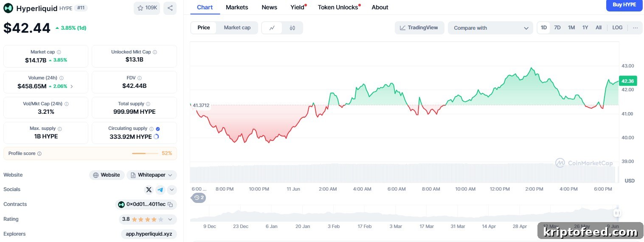Image resolution: width=644 pixels, height=242 pixels.
Task: Open the About tab
Action: [x=380, y=7]
